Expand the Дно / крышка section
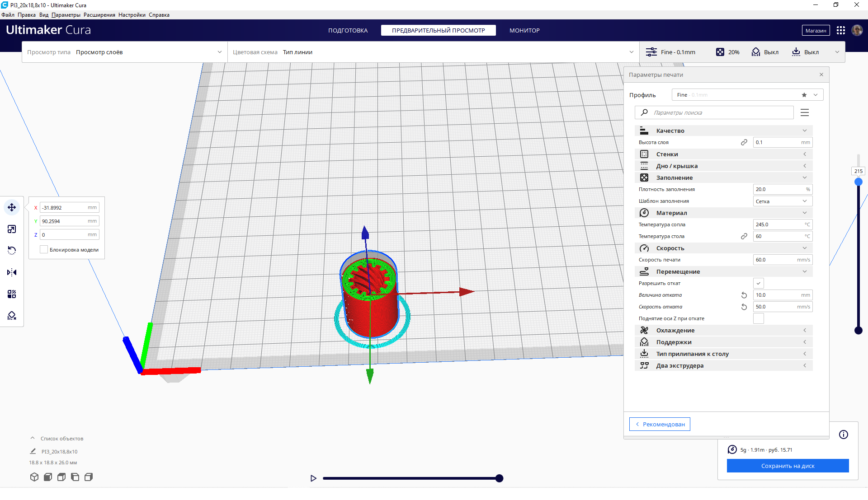 (x=723, y=166)
